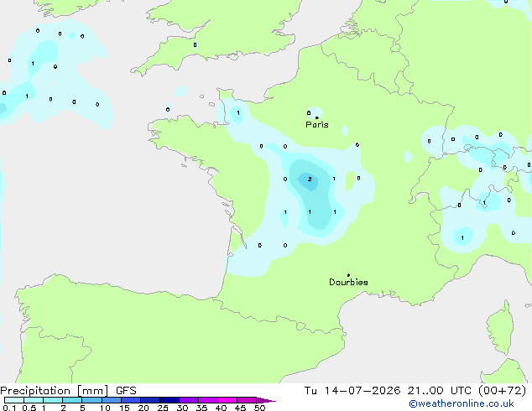Click the "15" legend scale label

tap(124, 408)
